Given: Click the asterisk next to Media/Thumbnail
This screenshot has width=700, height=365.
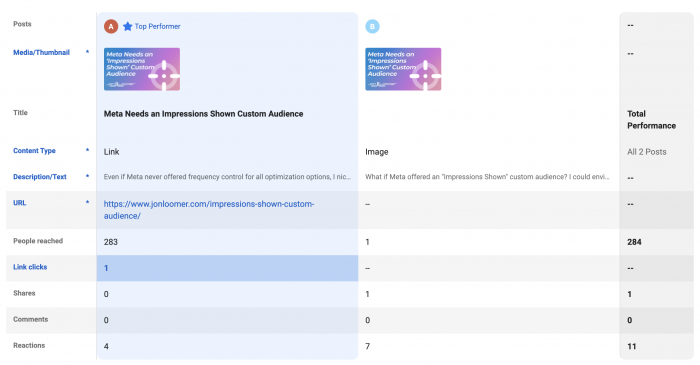Looking at the screenshot, I should click(x=88, y=52).
